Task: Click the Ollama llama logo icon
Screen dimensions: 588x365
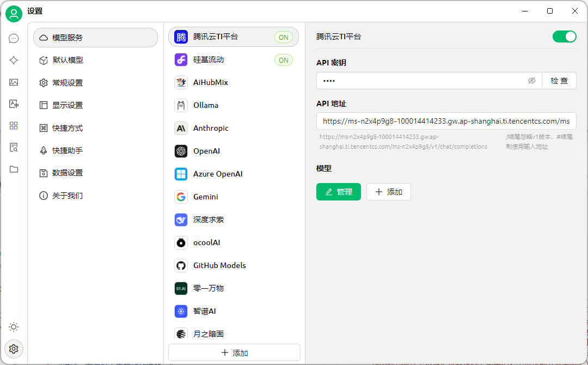Action: [x=181, y=105]
